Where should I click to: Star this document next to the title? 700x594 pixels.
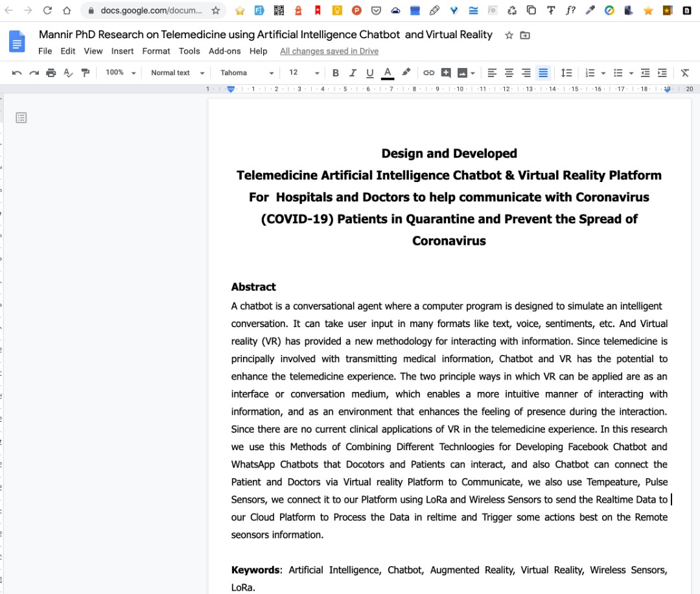509,35
